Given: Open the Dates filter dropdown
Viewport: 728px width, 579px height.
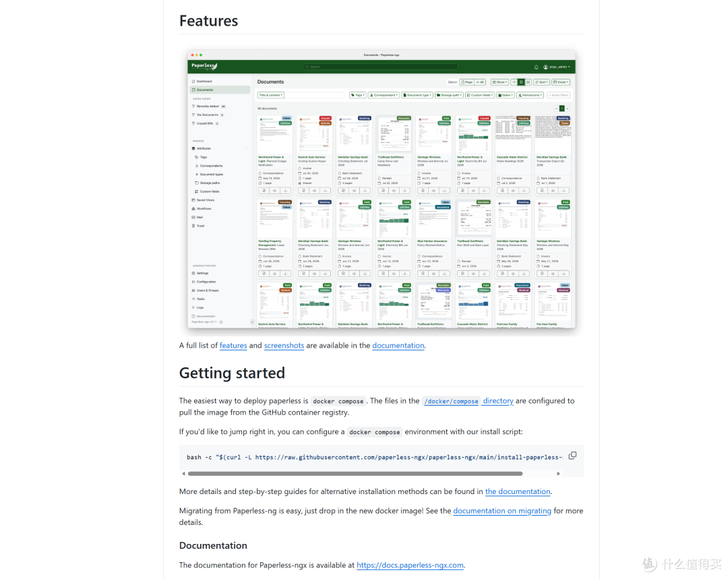Looking at the screenshot, I should (x=506, y=95).
